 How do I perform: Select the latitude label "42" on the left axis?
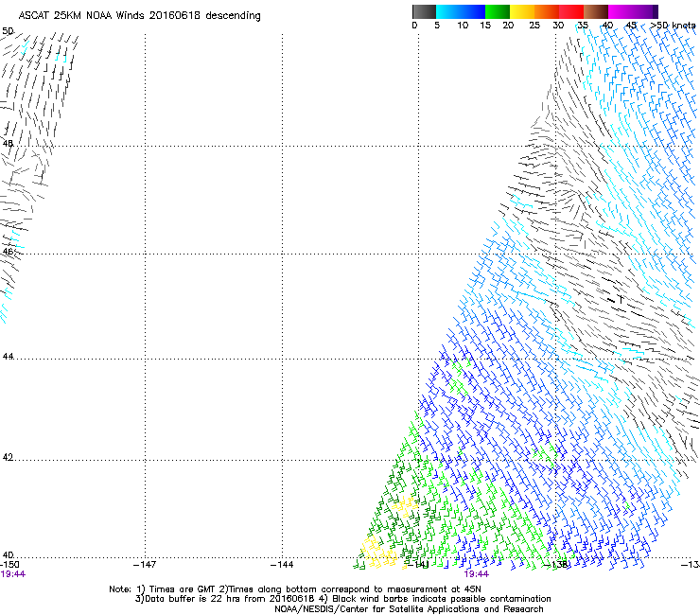pos(8,457)
